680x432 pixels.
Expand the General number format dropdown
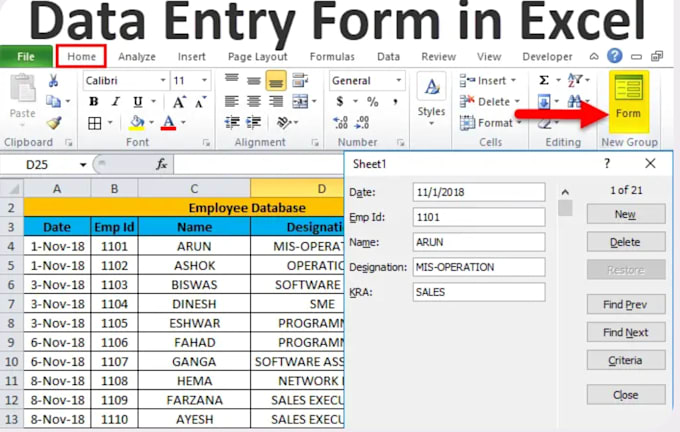pyautogui.click(x=398, y=80)
